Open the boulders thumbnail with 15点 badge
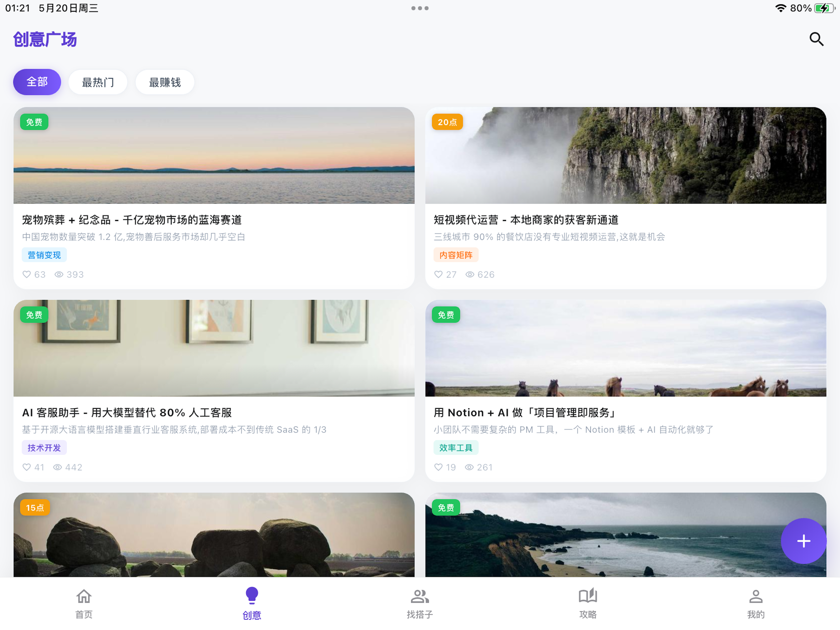This screenshot has height=630, width=840. point(214,535)
